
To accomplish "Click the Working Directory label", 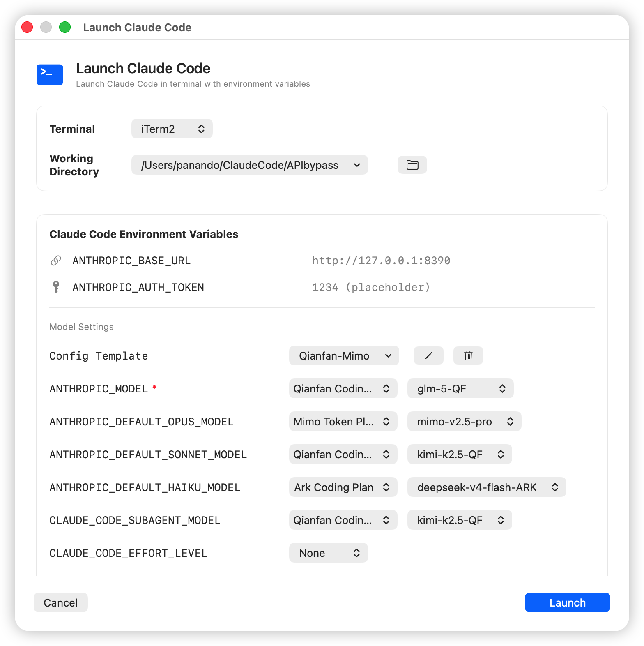I will [x=74, y=165].
